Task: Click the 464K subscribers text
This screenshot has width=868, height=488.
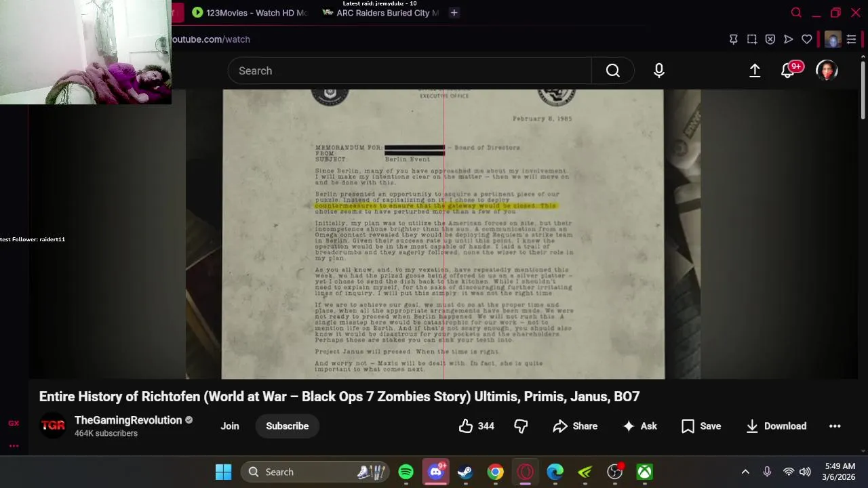Action: (106, 434)
